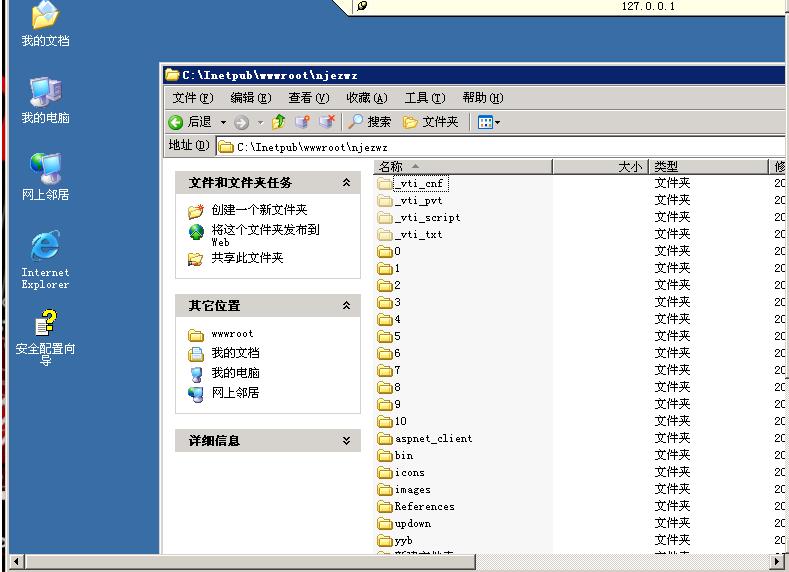The image size is (789, 572).
Task: Select the bin folder
Action: point(396,455)
